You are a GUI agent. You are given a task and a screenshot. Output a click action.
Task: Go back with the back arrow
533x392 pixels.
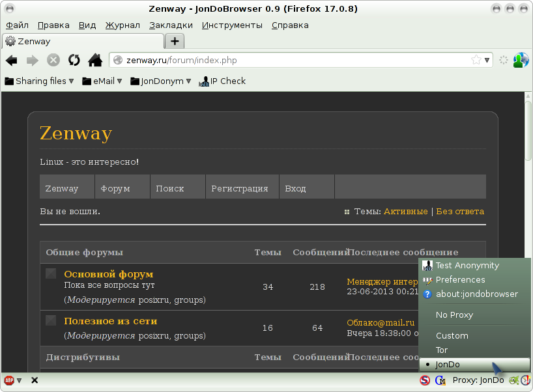(x=12, y=61)
